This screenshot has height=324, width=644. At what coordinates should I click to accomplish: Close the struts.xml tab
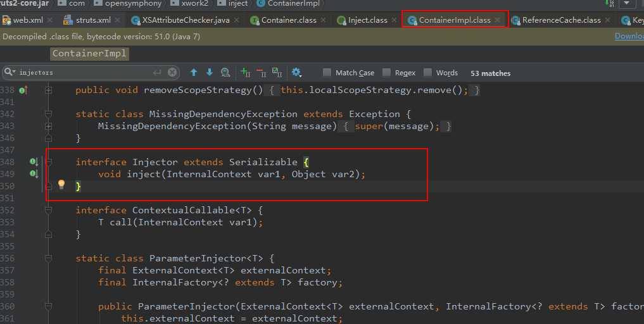[x=117, y=20]
